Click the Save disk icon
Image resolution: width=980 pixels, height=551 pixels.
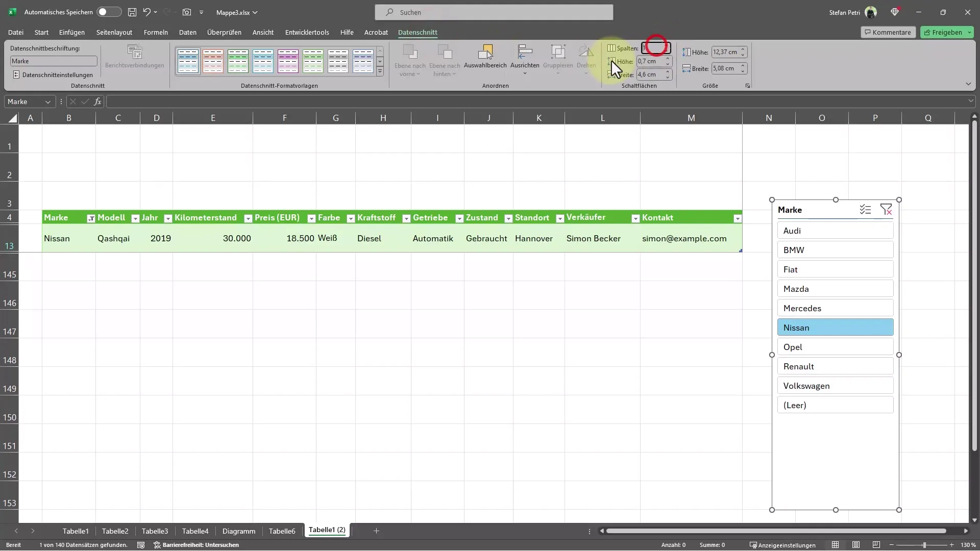click(132, 12)
